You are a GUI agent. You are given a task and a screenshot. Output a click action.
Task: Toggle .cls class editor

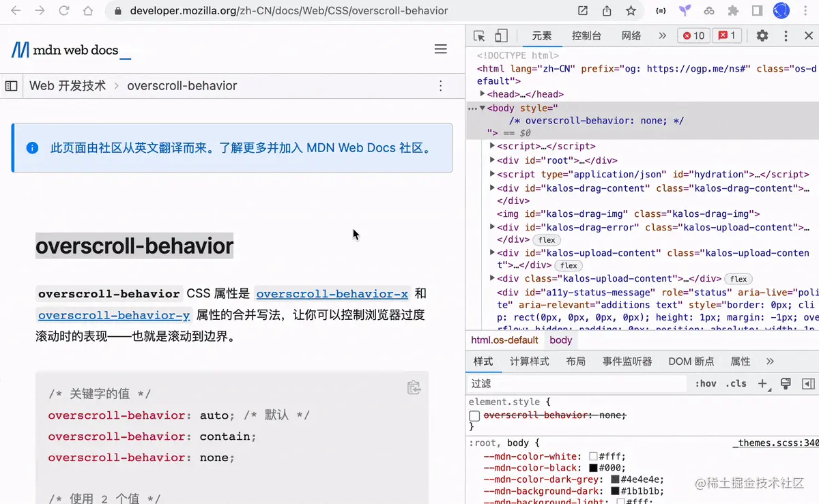pos(736,384)
